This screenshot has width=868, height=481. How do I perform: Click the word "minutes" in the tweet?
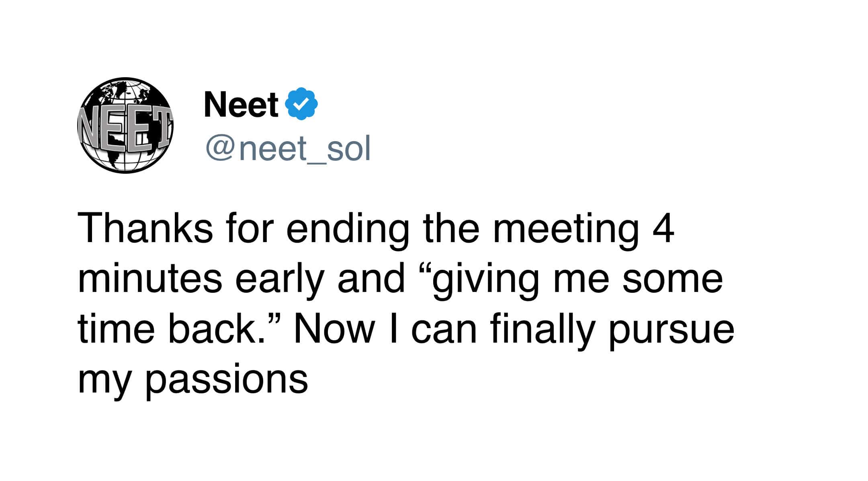150,279
